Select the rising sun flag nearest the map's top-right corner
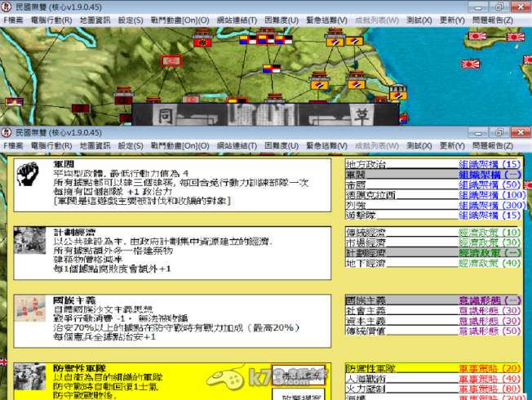Image resolution: width=532 pixels, height=400 pixels. pyautogui.click(x=516, y=37)
